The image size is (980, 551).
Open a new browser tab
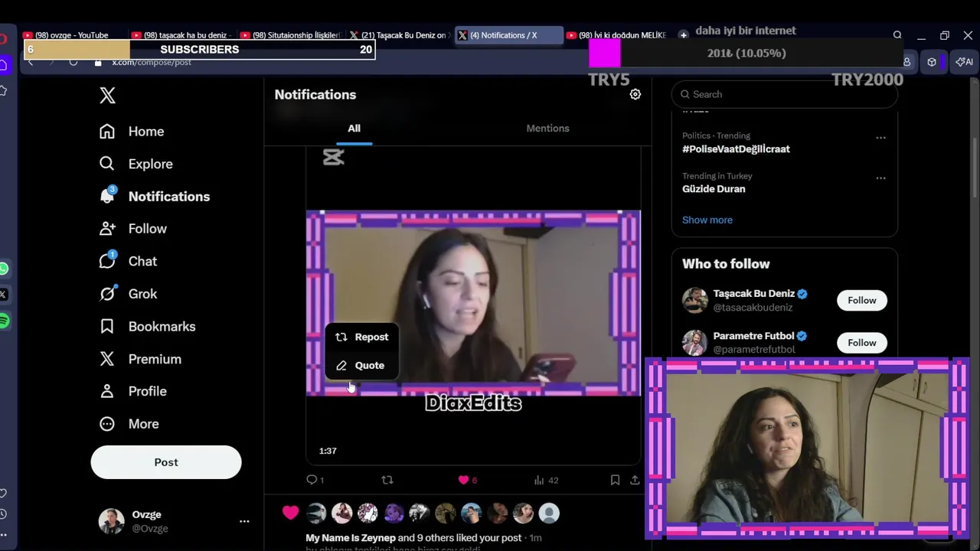click(684, 35)
